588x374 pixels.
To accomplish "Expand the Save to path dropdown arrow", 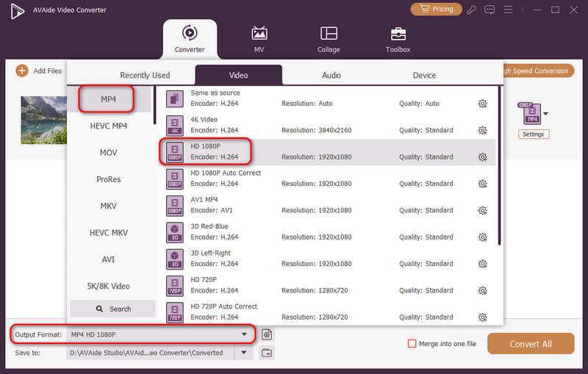I will 244,353.
